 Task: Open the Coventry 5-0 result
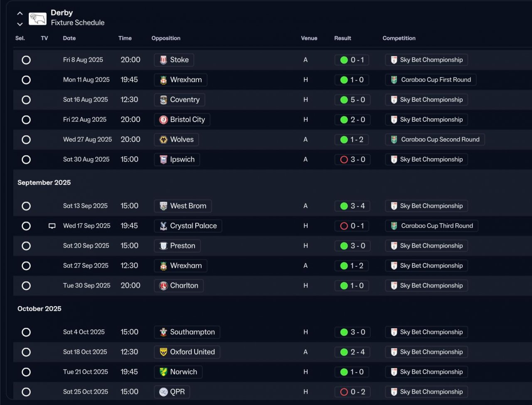pos(352,100)
